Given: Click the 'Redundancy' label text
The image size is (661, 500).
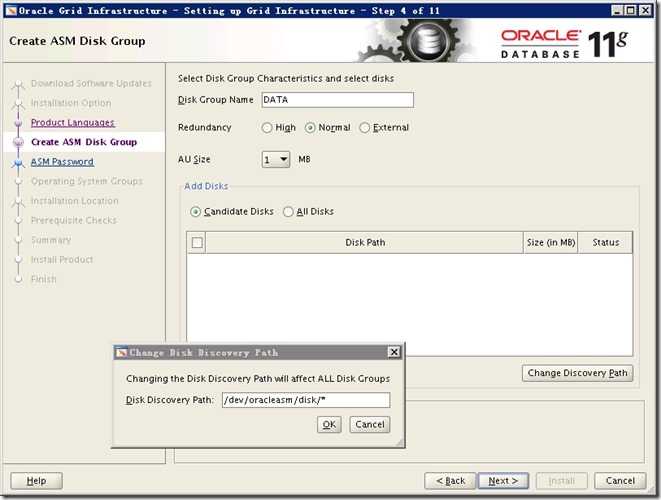Looking at the screenshot, I should pyautogui.click(x=204, y=127).
